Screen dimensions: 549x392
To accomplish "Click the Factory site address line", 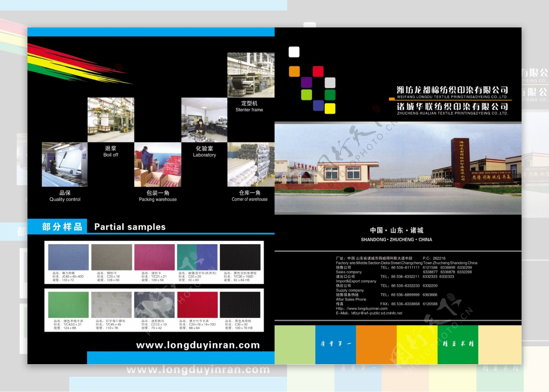I will pos(407,263).
